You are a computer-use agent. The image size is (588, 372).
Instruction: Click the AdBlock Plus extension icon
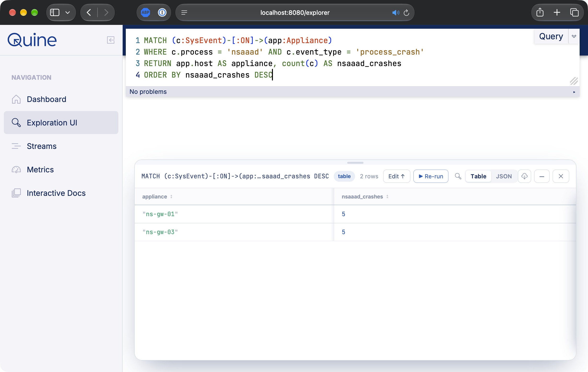click(x=145, y=12)
